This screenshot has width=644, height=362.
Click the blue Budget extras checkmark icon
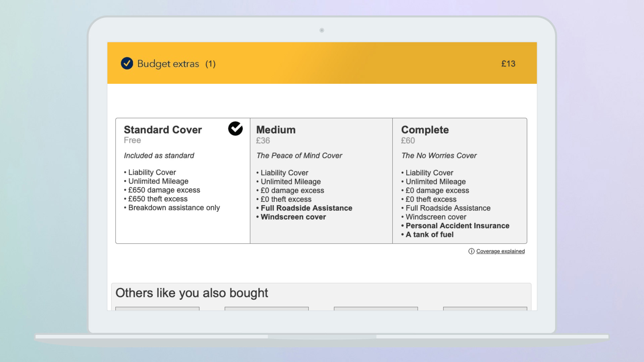click(127, 63)
